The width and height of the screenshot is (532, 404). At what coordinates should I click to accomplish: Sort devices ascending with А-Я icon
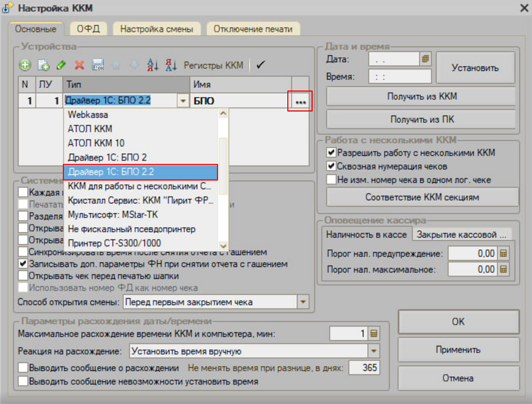point(153,65)
